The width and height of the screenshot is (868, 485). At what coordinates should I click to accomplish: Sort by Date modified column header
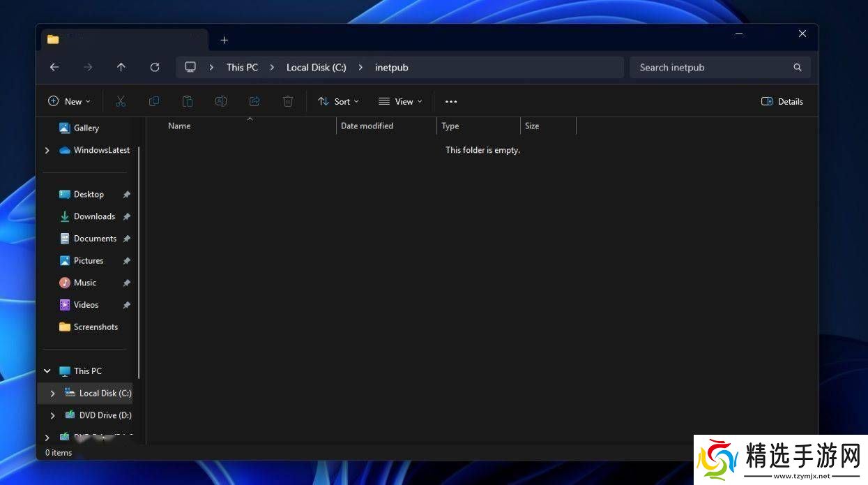click(x=367, y=126)
